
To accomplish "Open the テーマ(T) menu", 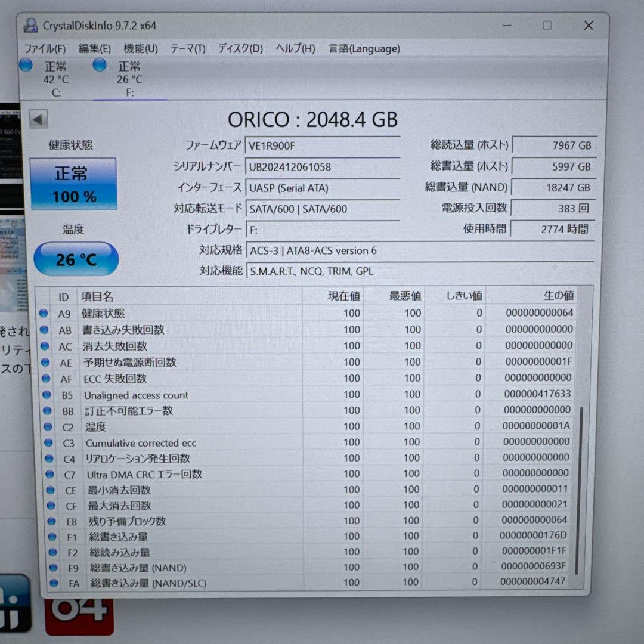I will point(188,49).
